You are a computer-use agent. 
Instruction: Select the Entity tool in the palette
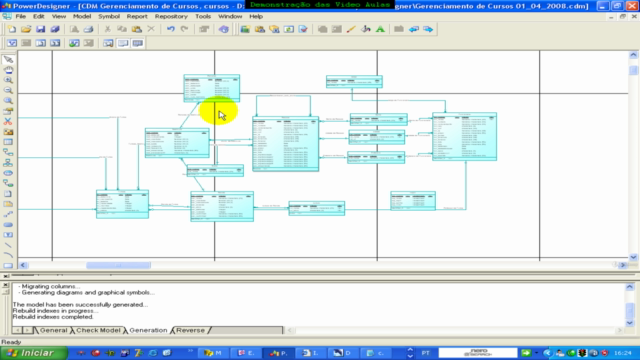pyautogui.click(x=8, y=142)
